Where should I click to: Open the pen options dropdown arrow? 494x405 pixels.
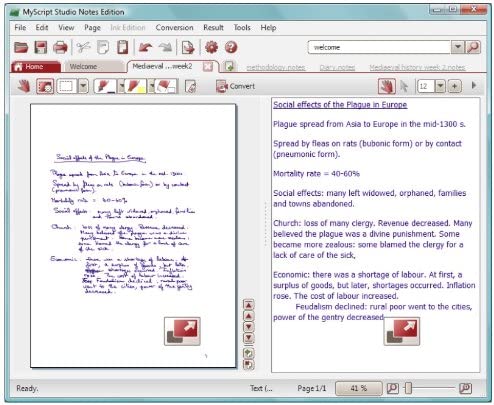(x=121, y=86)
